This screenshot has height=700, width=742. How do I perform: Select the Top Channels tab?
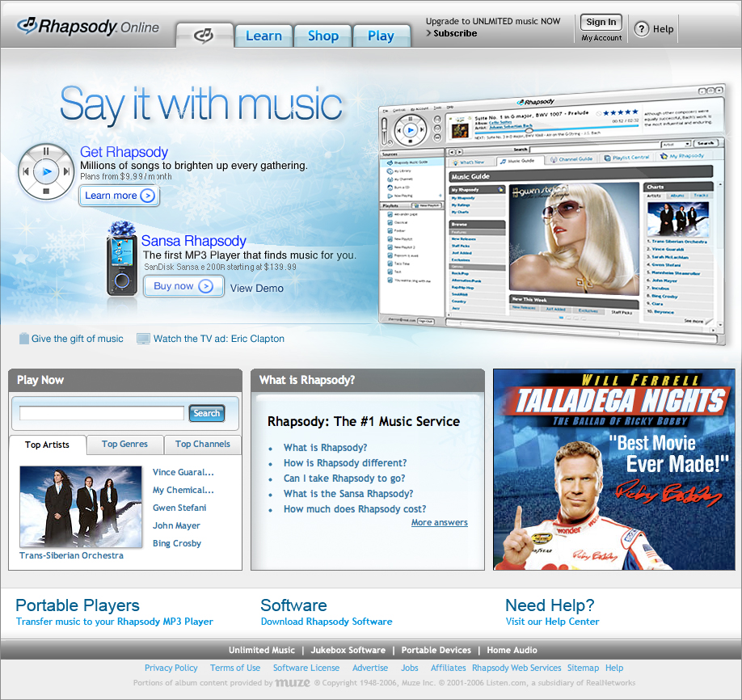pyautogui.click(x=203, y=444)
